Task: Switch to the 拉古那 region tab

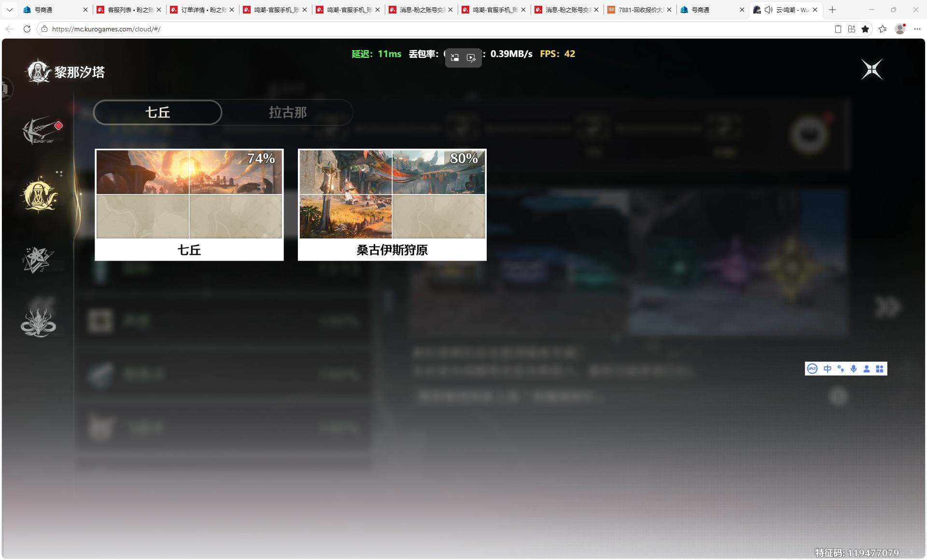Action: pos(288,112)
